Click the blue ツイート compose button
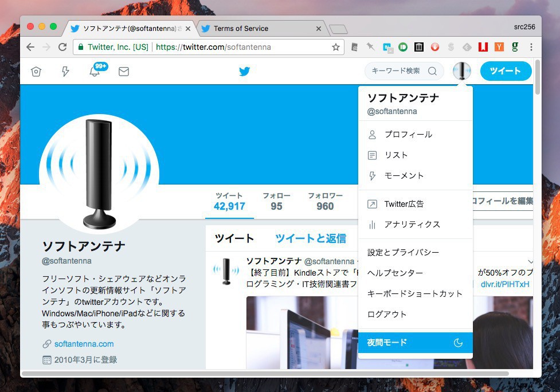Image resolution: width=560 pixels, height=392 pixels. click(x=506, y=71)
